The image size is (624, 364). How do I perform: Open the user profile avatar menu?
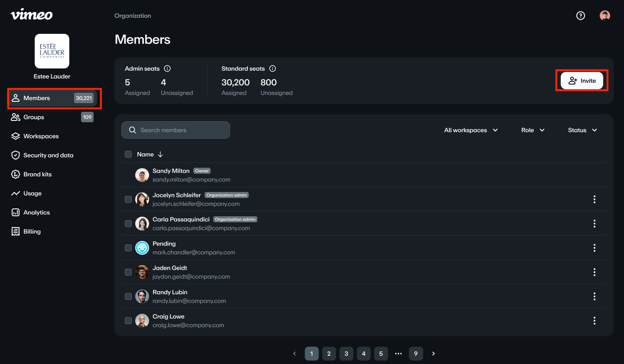coord(605,16)
